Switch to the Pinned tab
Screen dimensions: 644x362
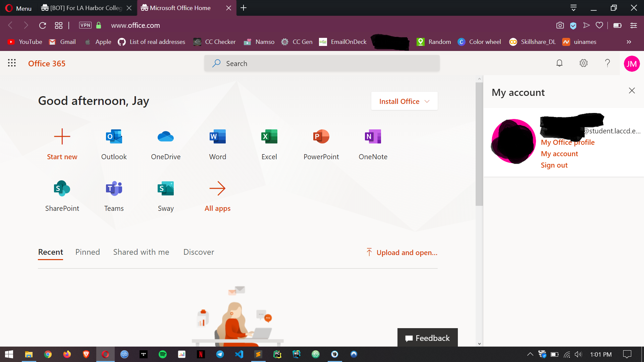click(x=88, y=252)
